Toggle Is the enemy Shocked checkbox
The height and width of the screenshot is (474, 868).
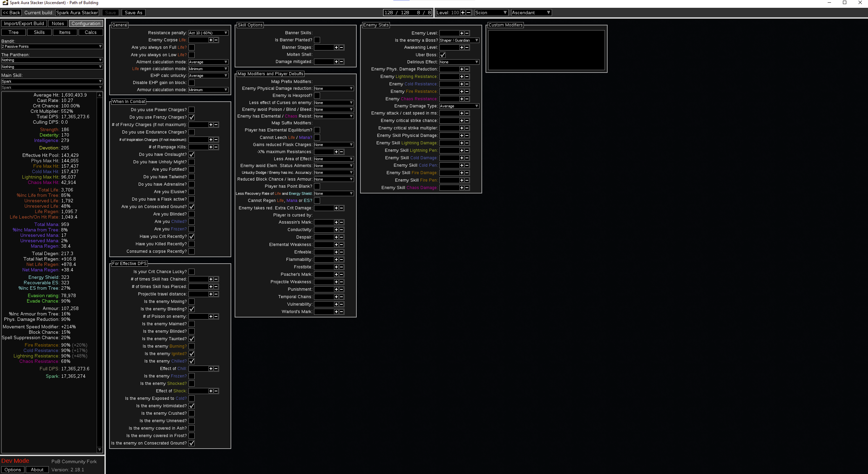(192, 384)
